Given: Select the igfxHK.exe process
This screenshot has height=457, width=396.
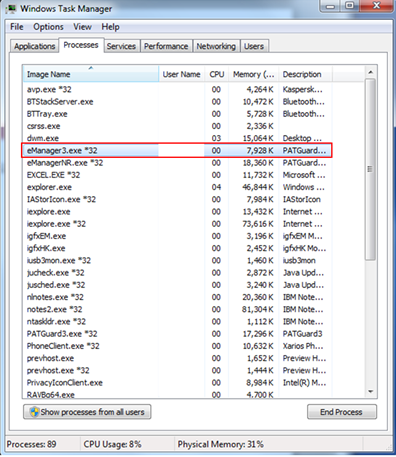Looking at the screenshot, I should pyautogui.click(x=177, y=248).
